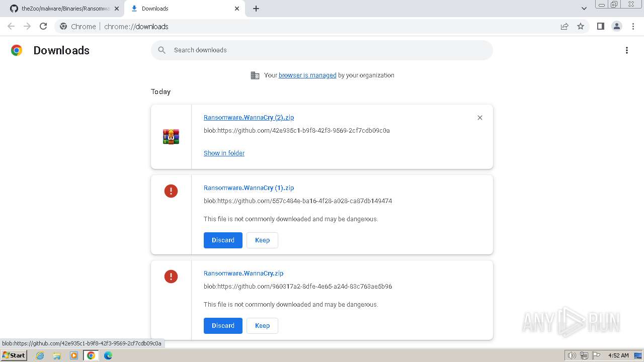Open Ransomware.WannaCry (2).zip file link
Screen dimensions: 644x362
249,118
